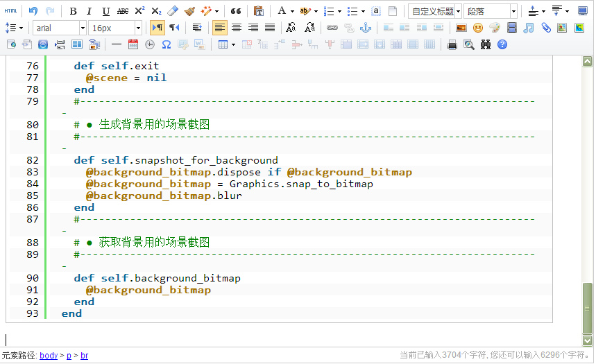
Task: Insert video with film strip icon
Action: (511, 28)
